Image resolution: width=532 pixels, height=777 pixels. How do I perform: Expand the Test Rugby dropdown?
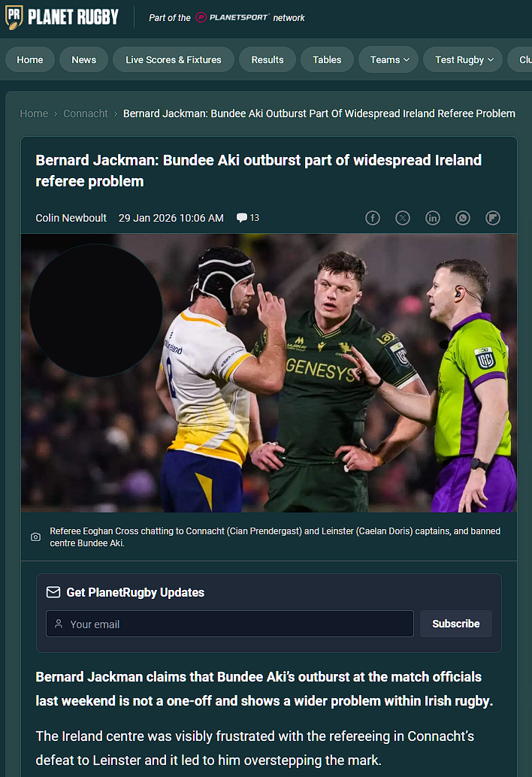coord(463,60)
